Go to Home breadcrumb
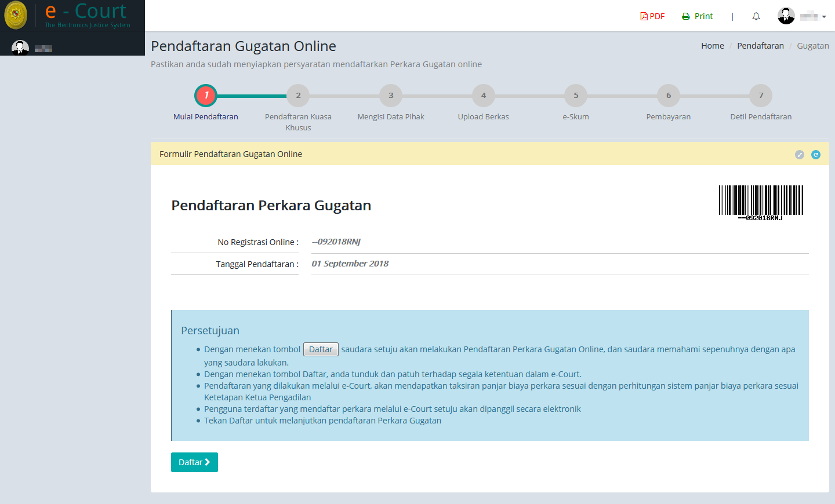Viewport: 835px width, 504px height. pos(713,46)
